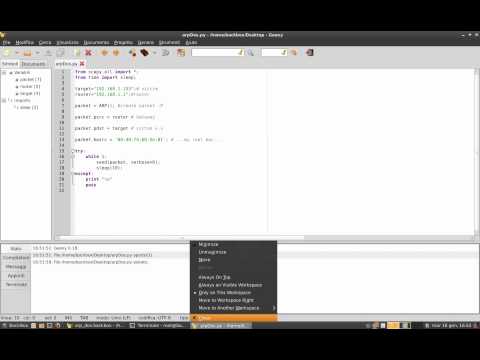Viewport: 480px width, 360px height.
Task: Open the File menu
Action: coord(7,42)
